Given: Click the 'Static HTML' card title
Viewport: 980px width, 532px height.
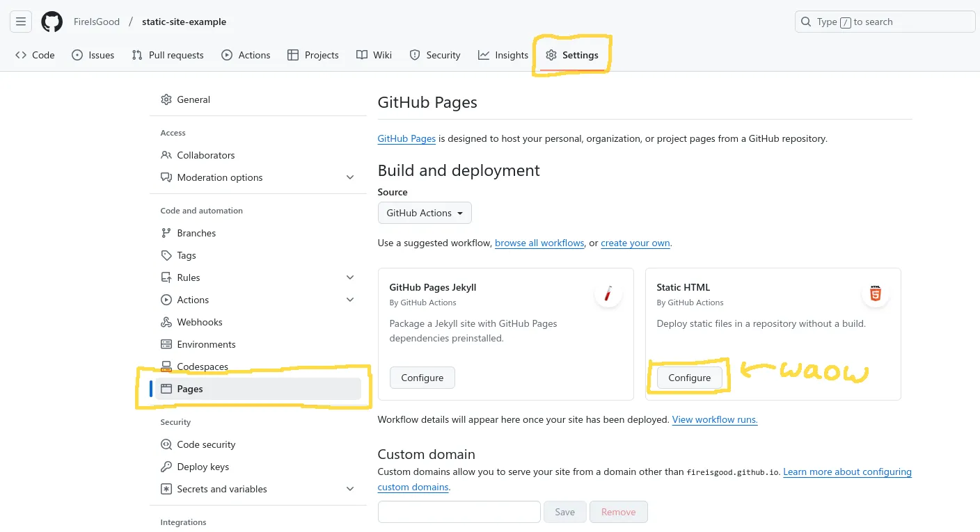Looking at the screenshot, I should (683, 287).
